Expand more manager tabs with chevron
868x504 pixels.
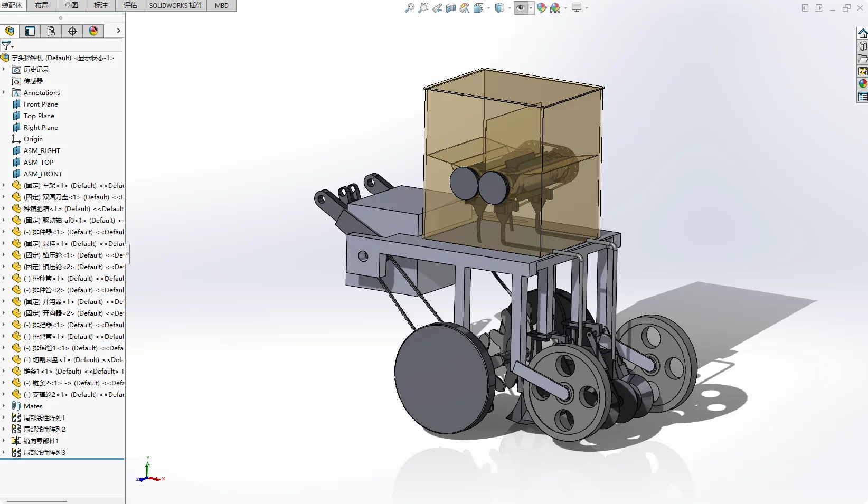pyautogui.click(x=118, y=31)
